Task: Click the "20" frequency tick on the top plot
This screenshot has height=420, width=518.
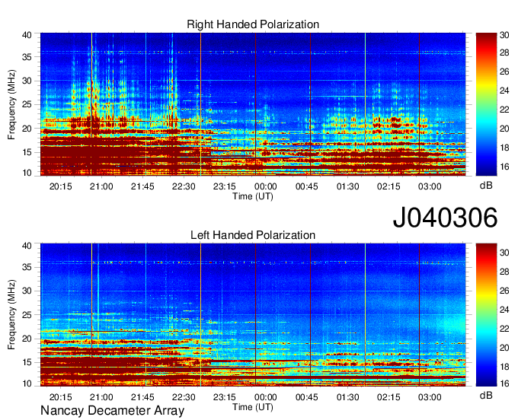Action: 27,129
